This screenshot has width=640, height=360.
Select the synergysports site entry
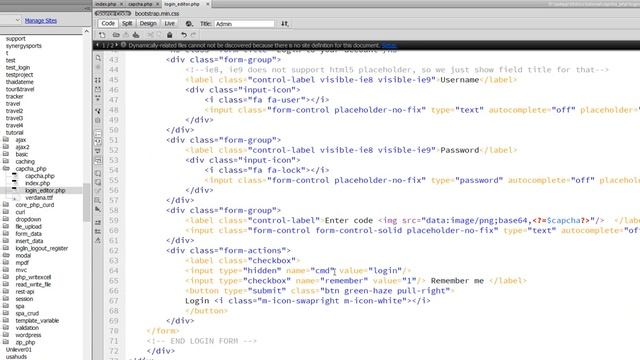click(24, 46)
